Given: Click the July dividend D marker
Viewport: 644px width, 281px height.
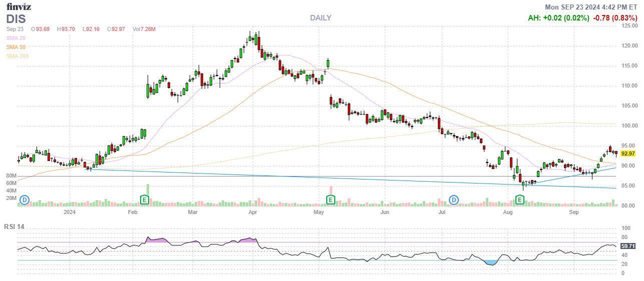Looking at the screenshot, I should 454,200.
